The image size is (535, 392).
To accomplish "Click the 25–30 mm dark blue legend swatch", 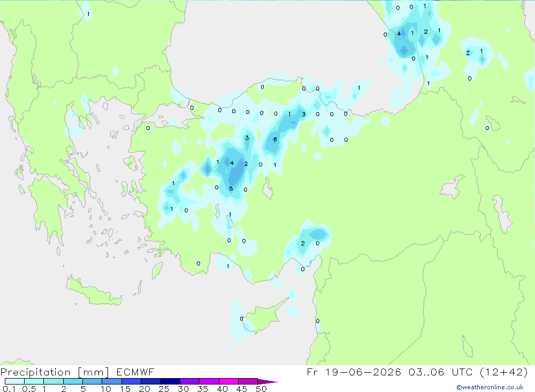I will coord(170,381).
